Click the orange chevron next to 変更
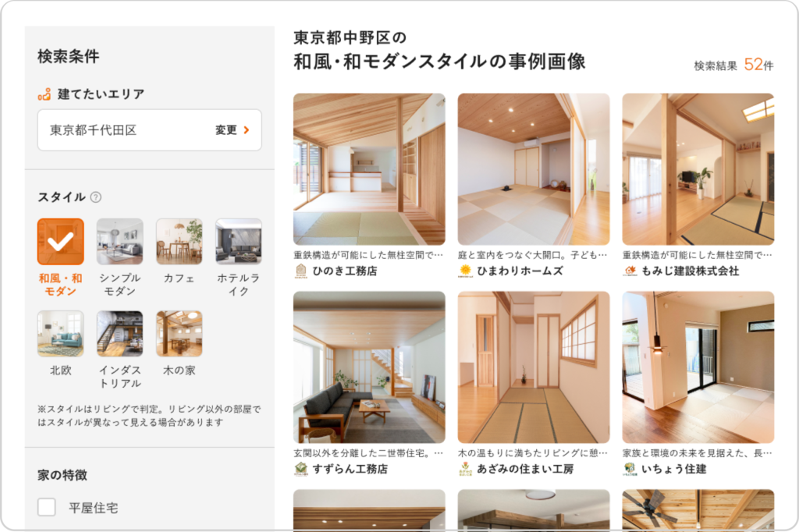The width and height of the screenshot is (799, 532). coord(247,130)
